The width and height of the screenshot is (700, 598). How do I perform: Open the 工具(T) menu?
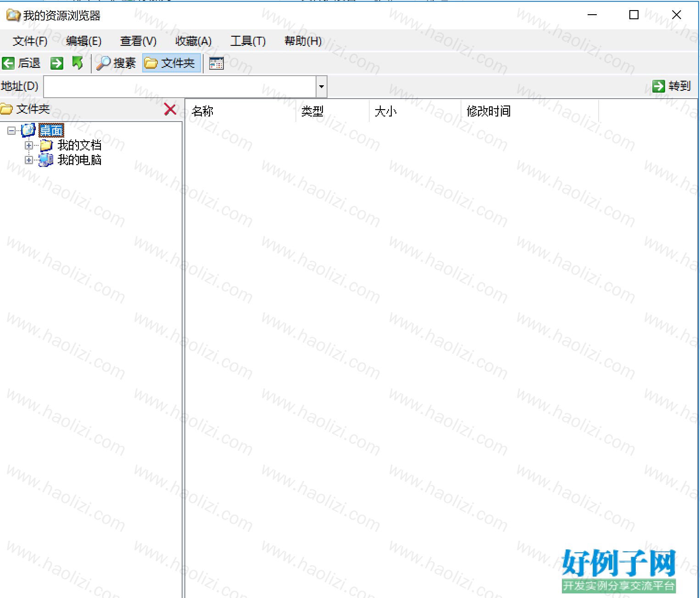pos(248,41)
